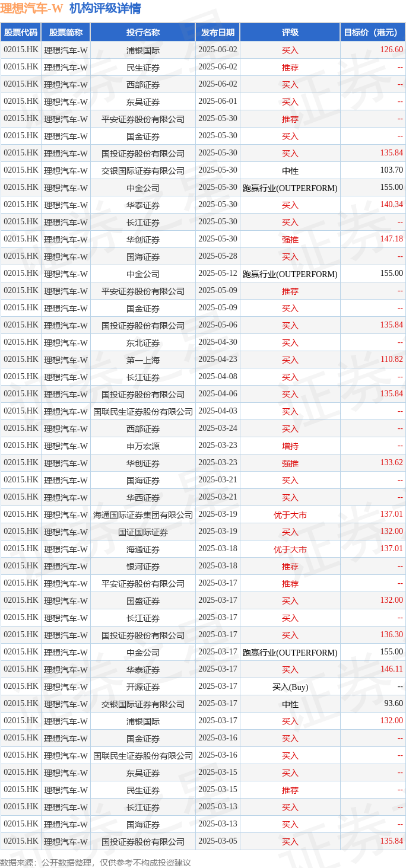Click the 华西证券 cell
The height and width of the screenshot is (868, 406).
point(143,497)
